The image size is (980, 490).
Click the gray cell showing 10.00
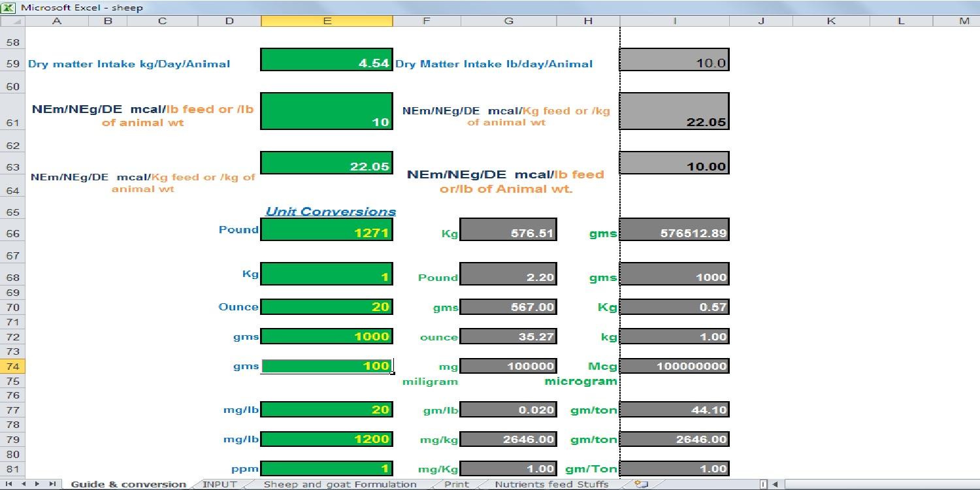[674, 163]
